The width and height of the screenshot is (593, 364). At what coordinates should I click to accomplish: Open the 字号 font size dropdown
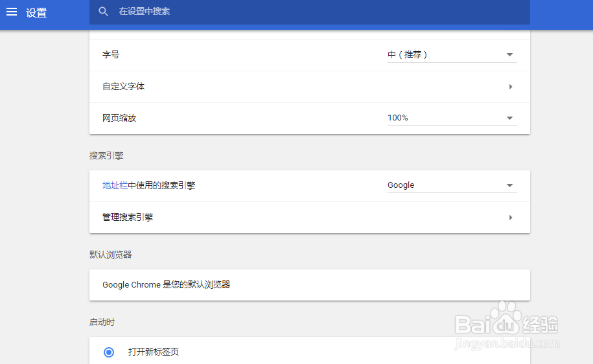point(452,55)
